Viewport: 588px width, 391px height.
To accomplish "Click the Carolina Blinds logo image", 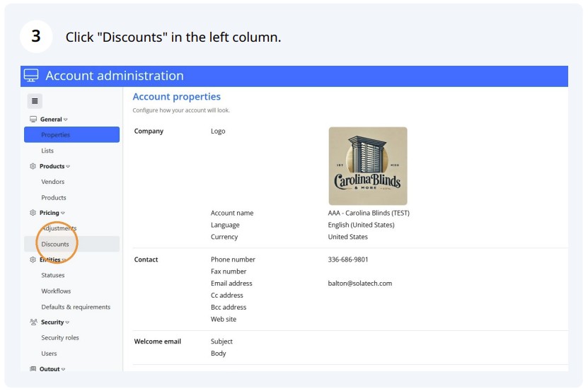I will (x=368, y=165).
